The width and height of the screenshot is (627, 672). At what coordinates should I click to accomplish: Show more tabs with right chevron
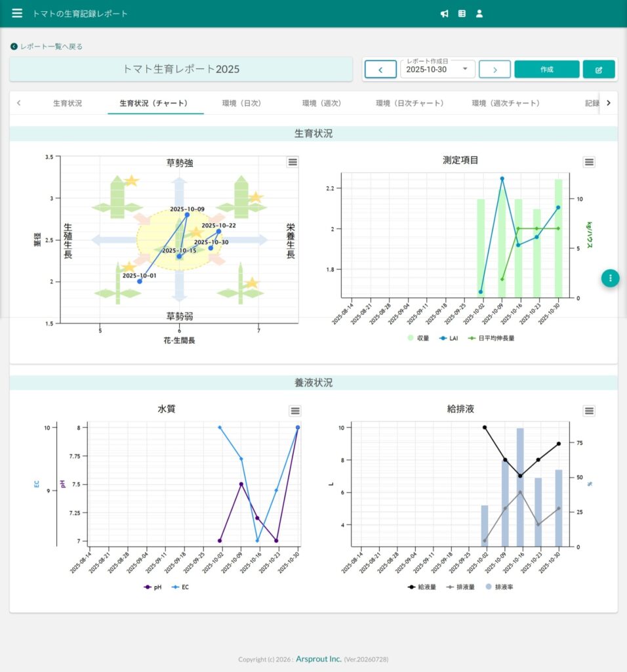pos(609,103)
